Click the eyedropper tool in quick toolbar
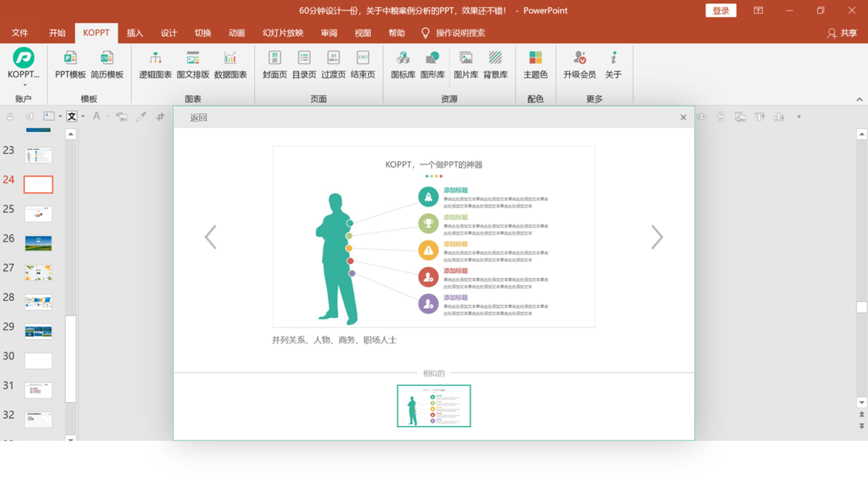This screenshot has width=868, height=493. [x=141, y=117]
